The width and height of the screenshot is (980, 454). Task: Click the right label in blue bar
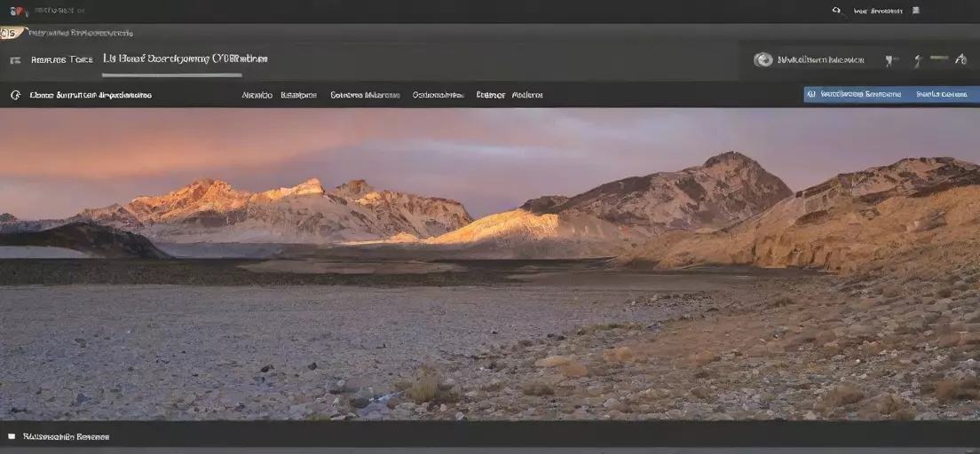(x=942, y=94)
